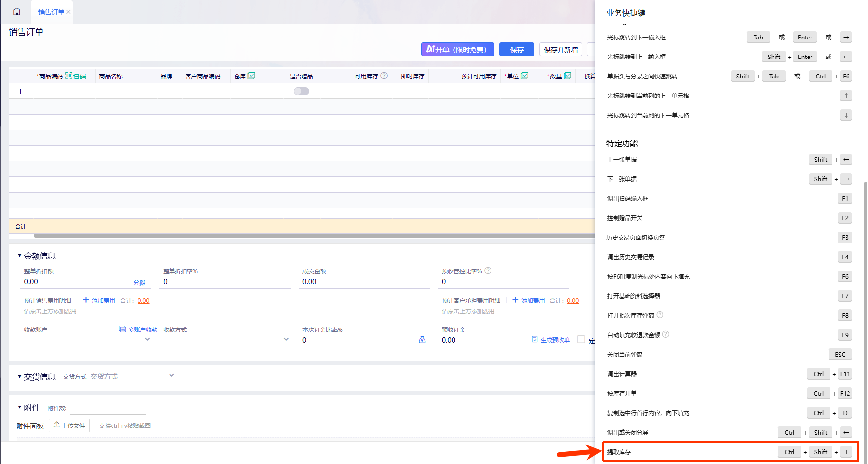Click F2 key for 控制赠品开关
Viewport: 868px width, 464px height.
point(845,218)
